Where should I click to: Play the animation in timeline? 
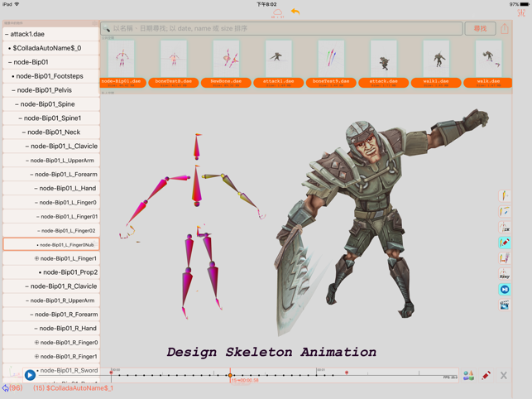point(30,375)
